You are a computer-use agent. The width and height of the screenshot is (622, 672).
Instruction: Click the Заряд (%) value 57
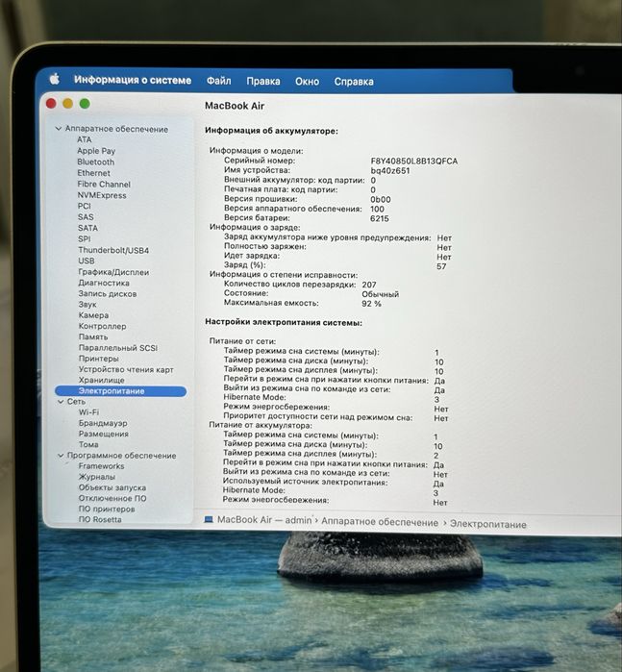441,266
